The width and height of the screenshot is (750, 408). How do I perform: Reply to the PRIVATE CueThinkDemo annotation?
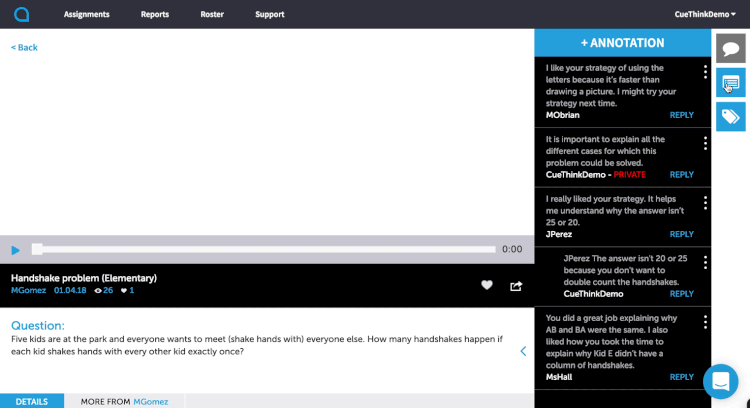pos(682,175)
